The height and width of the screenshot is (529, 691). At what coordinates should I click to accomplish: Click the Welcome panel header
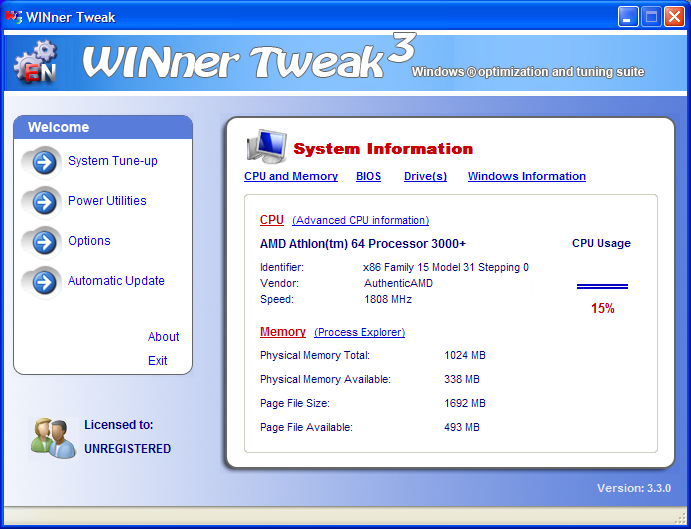tap(103, 127)
